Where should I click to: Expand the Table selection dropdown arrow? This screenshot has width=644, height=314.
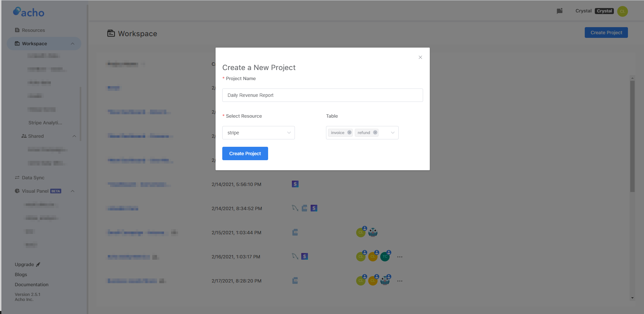[393, 133]
